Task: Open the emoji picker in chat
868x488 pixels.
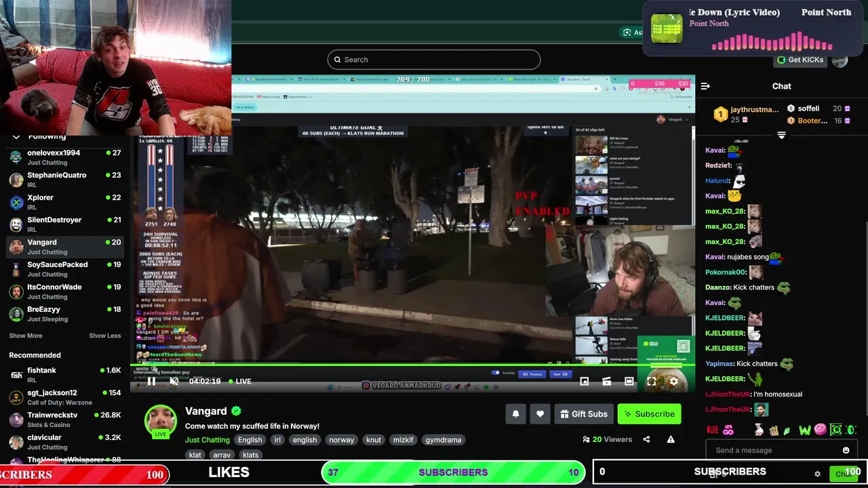Action: point(846,450)
